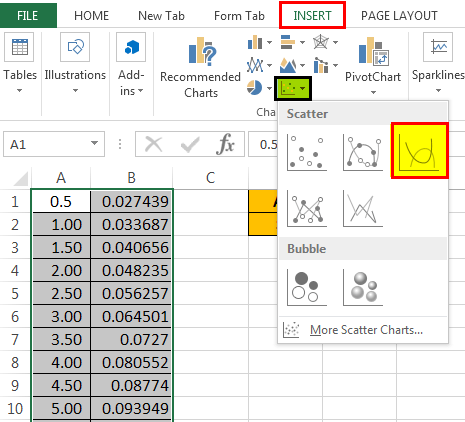Expand the radar chart dropdown arrow
The width and height of the screenshot is (465, 422).
coord(335,42)
